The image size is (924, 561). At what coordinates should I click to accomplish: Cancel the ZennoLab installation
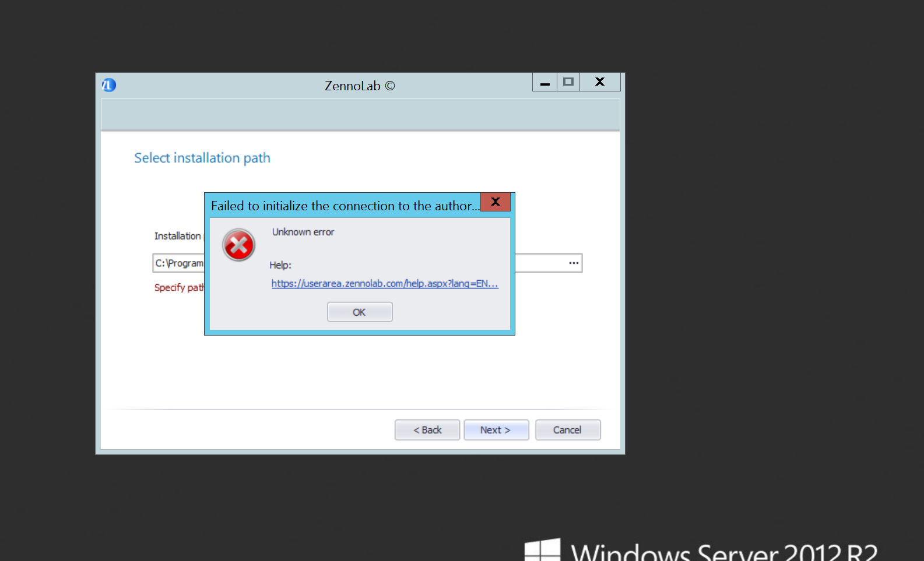(x=568, y=430)
